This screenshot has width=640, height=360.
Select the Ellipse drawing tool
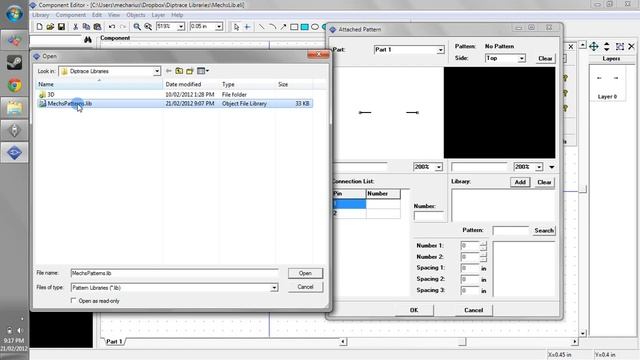coord(315,27)
